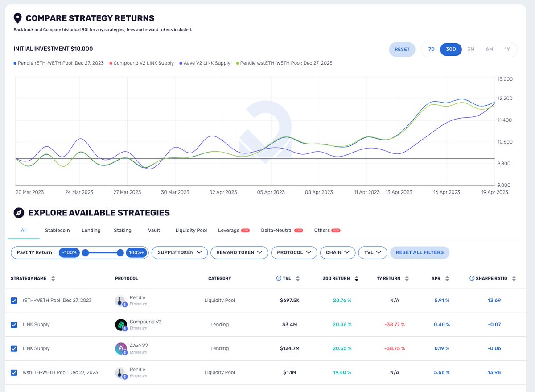The image size is (535, 392).
Task: Click the Past 1Y Return slider track
Action: click(x=103, y=253)
